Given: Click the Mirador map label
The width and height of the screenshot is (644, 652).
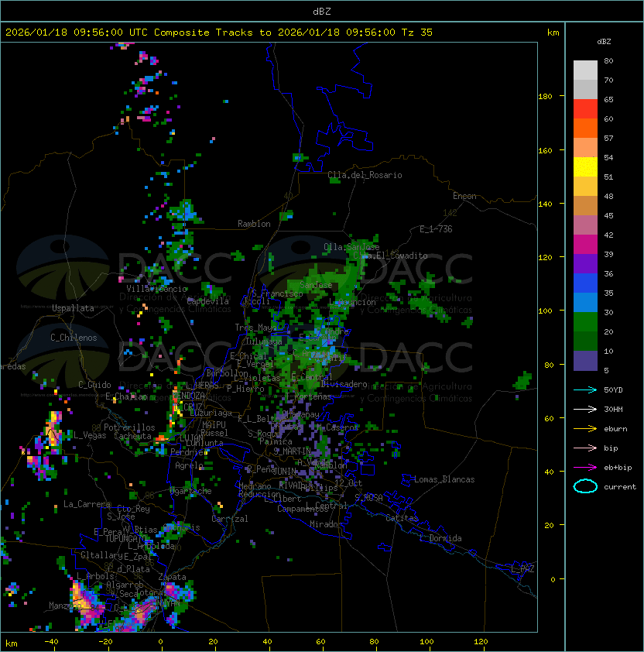Looking at the screenshot, I should pos(327,524).
